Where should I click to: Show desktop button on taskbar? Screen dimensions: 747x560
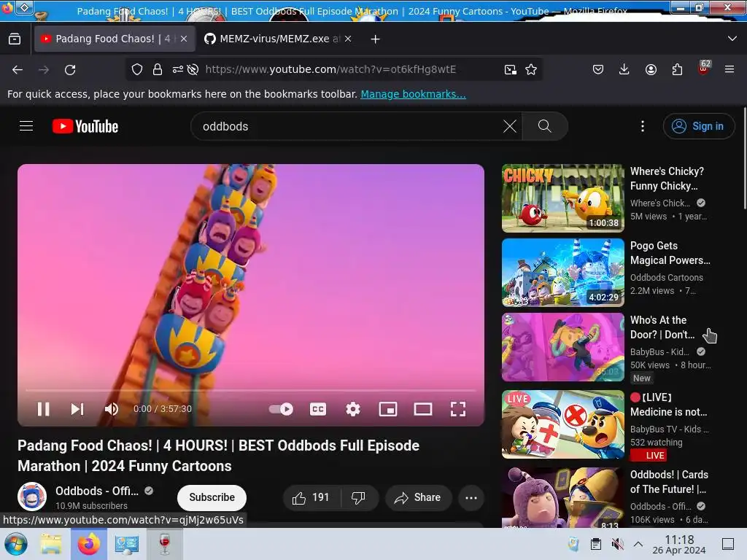(x=728, y=544)
